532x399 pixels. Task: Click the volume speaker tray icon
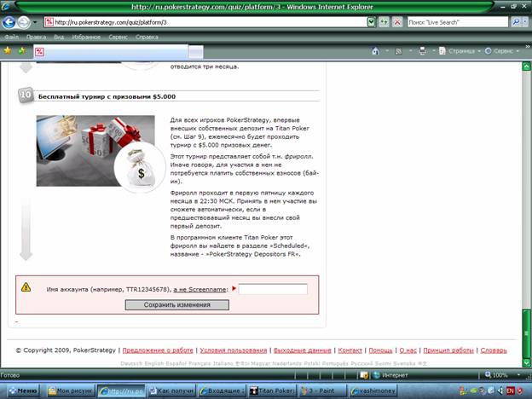(500, 390)
